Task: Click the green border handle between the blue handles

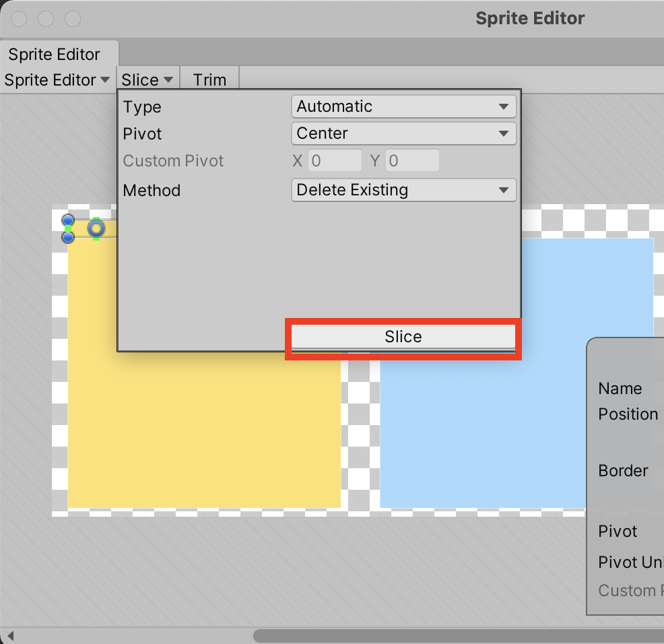Action: click(x=68, y=229)
